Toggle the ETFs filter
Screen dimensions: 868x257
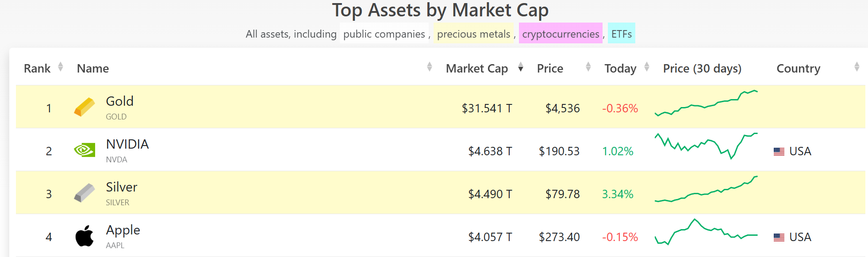click(x=621, y=34)
